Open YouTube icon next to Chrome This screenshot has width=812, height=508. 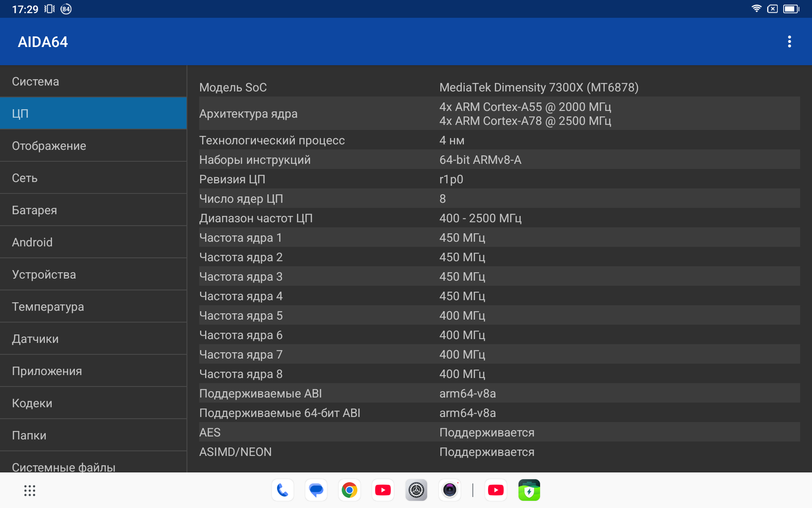click(x=383, y=490)
